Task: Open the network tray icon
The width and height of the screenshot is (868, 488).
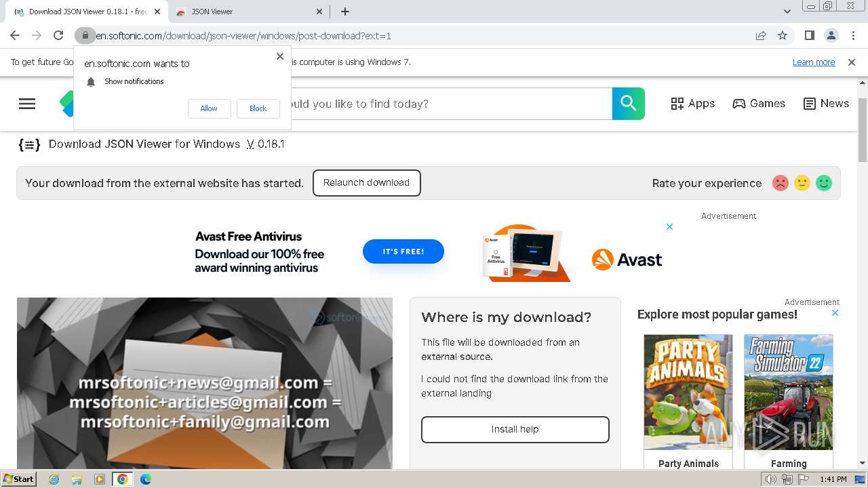Action: click(787, 479)
